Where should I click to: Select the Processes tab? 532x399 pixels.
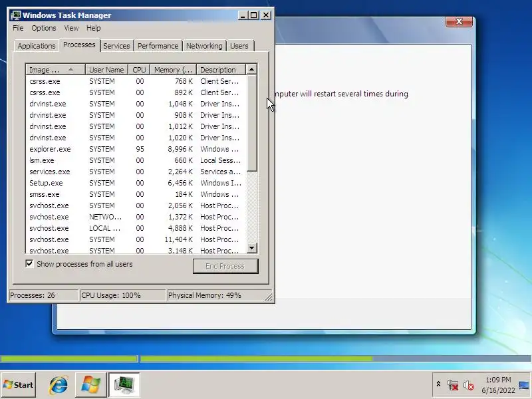point(79,45)
